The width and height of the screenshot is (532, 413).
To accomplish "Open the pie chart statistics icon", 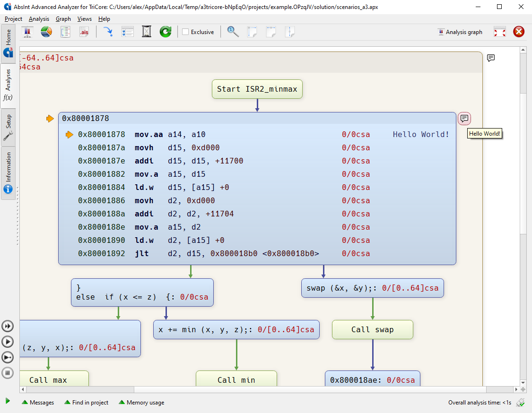I will point(46,32).
